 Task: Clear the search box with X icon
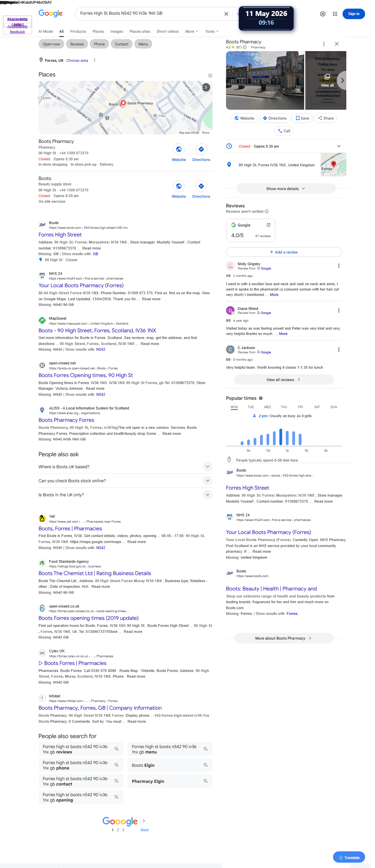pyautogui.click(x=229, y=14)
